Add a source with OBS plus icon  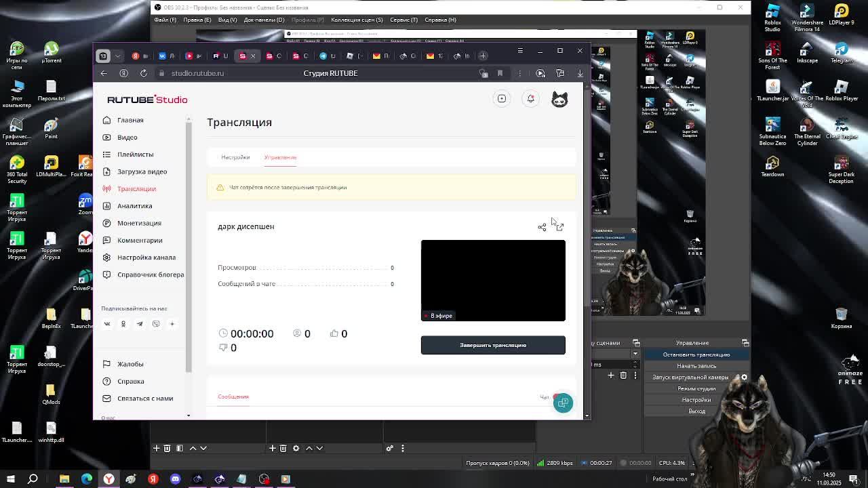[272, 448]
